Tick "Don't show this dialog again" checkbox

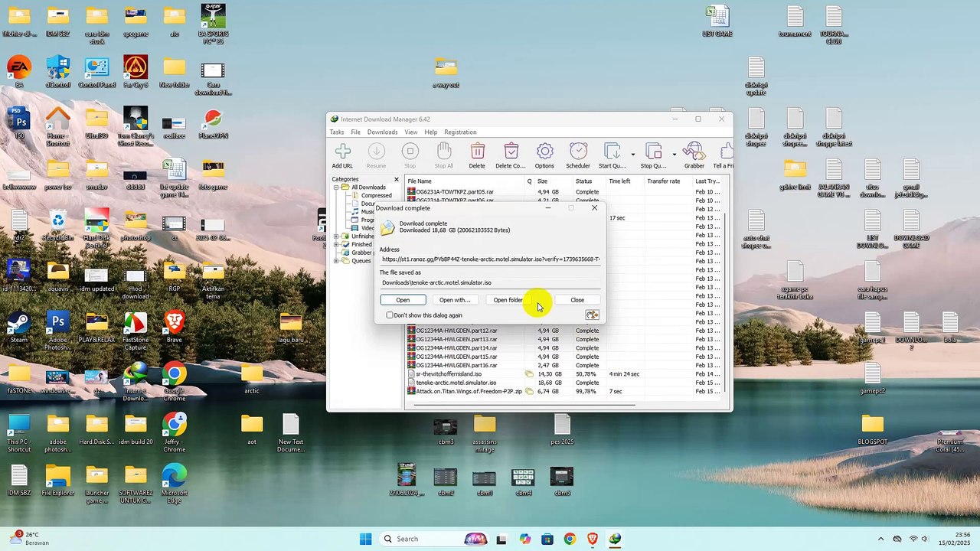click(390, 315)
